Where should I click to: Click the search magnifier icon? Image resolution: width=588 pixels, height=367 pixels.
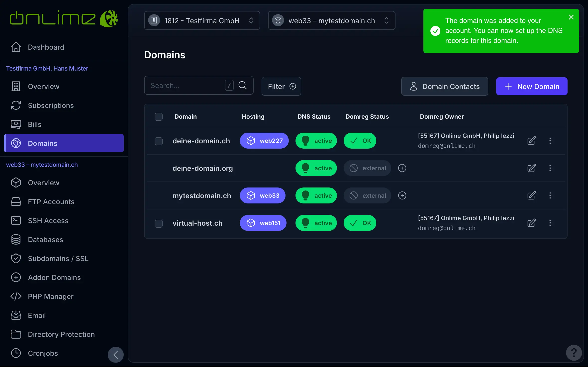click(242, 86)
